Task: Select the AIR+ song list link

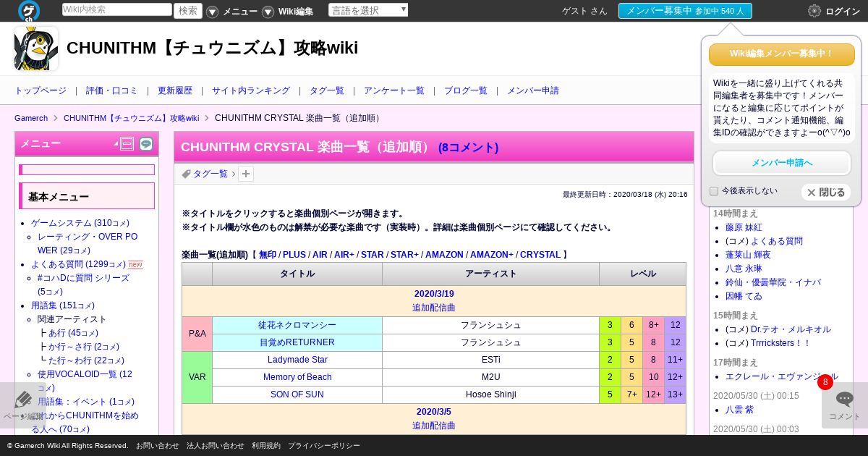Action: click(x=344, y=255)
